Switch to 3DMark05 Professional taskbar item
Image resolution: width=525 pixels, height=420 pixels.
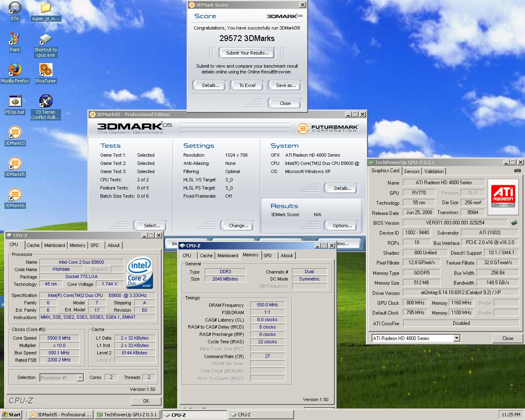tap(61, 415)
